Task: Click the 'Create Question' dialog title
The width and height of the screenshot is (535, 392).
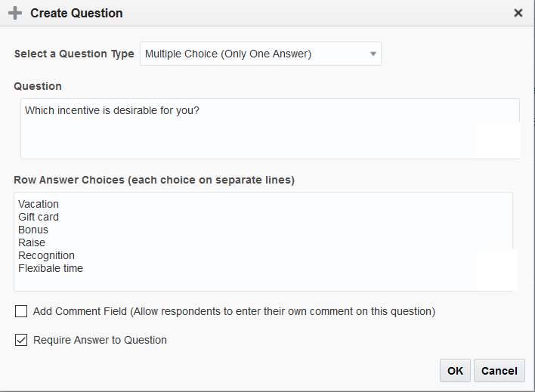Action: tap(76, 13)
